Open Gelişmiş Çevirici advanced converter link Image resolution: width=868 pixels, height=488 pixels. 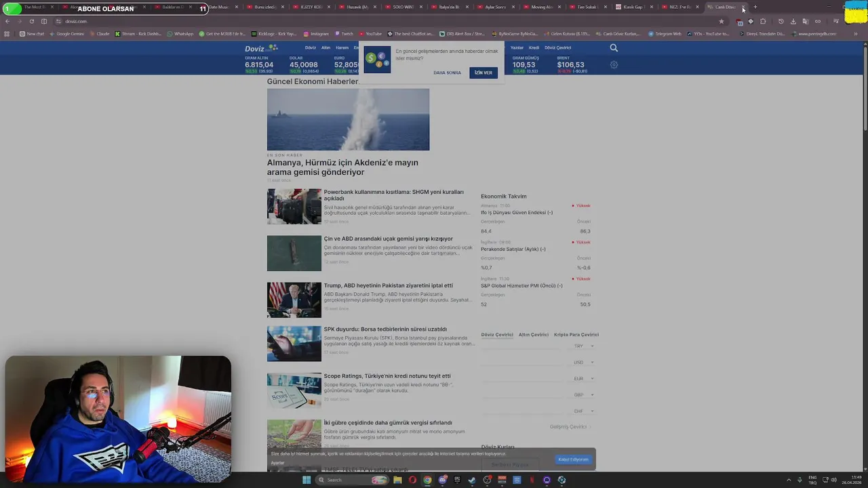(570, 427)
